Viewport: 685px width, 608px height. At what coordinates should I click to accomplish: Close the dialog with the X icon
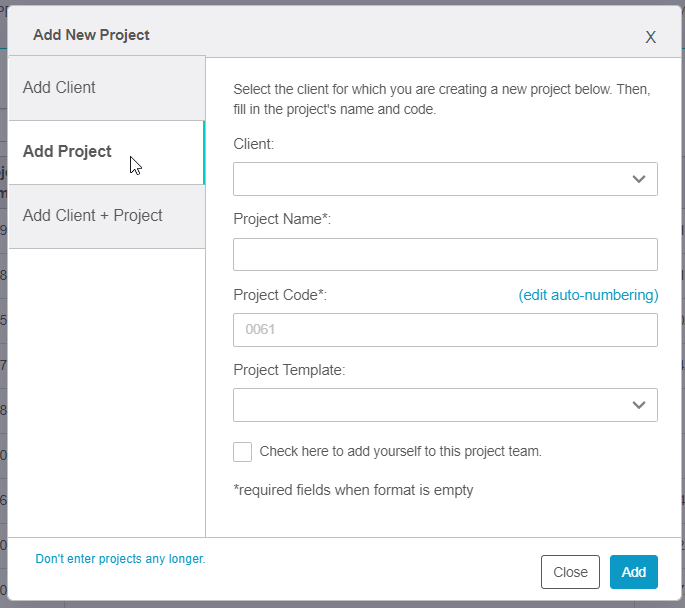[650, 37]
